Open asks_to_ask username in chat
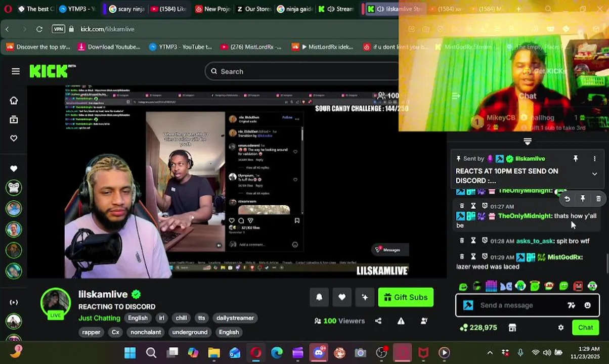Screen dimensions: 609x364 point(534,241)
